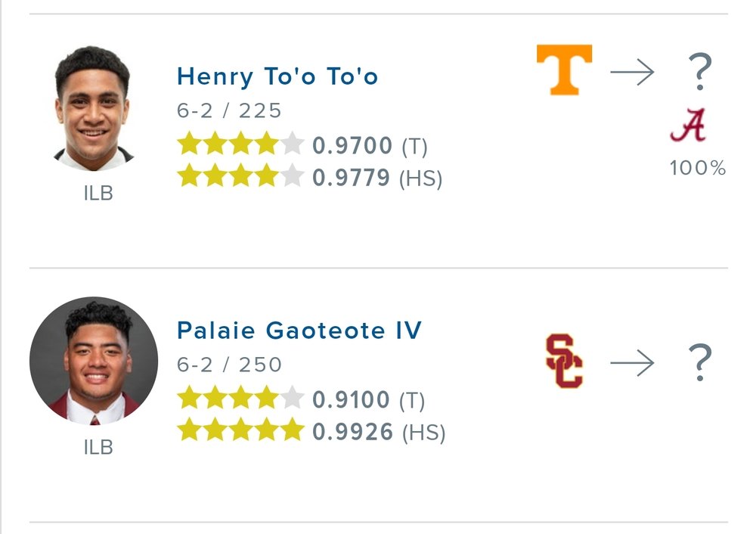Click the arrow next to Tennessee logo

632,73
